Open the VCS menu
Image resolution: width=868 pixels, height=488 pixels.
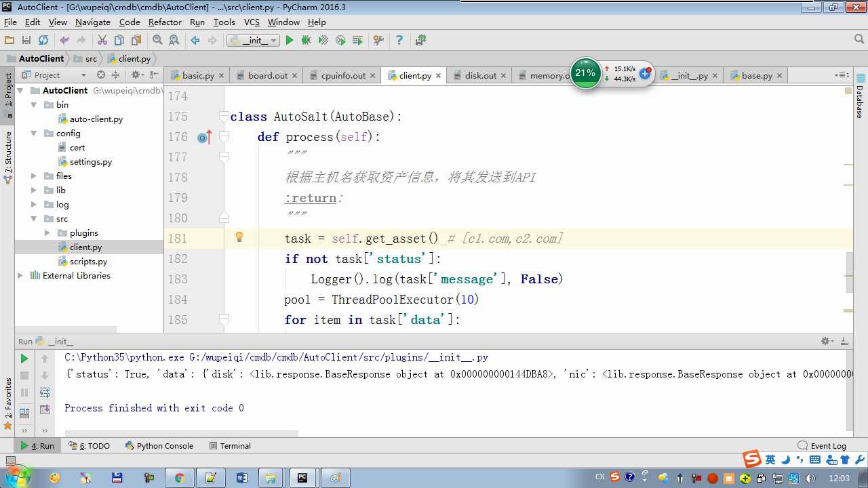click(x=252, y=22)
